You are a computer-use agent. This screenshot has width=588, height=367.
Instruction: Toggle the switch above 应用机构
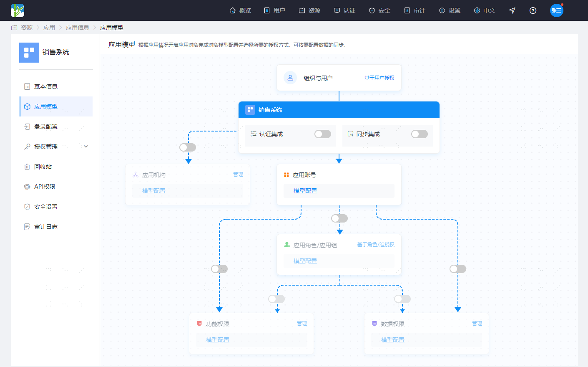(x=188, y=147)
